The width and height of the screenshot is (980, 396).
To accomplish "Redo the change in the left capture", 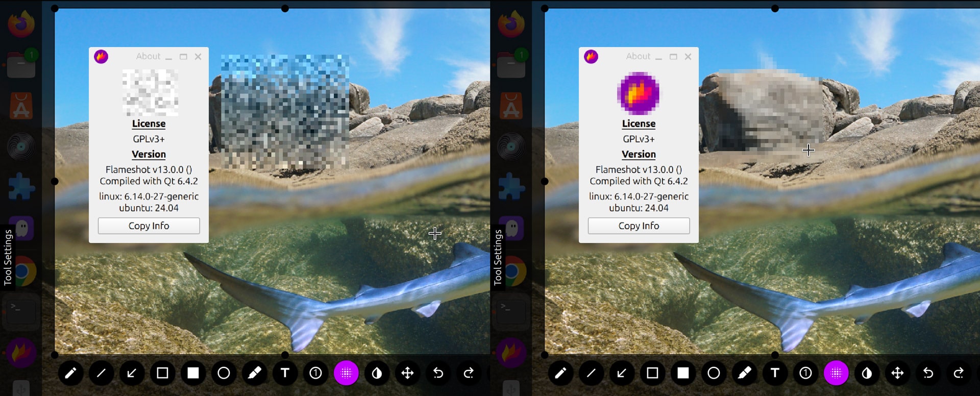I will (469, 373).
